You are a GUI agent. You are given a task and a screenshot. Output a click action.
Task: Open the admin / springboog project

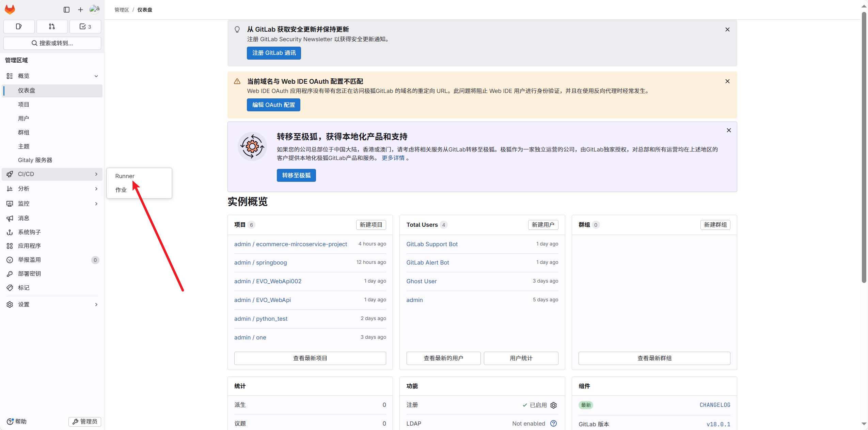coord(261,262)
